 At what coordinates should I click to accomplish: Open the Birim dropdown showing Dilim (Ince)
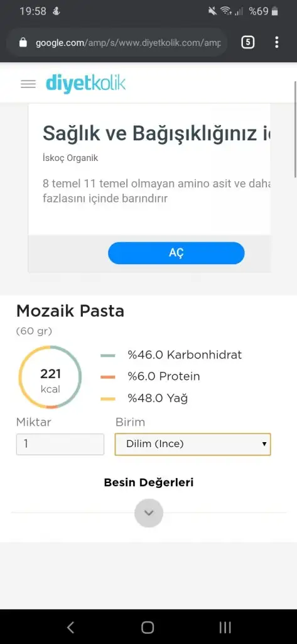pyautogui.click(x=193, y=444)
